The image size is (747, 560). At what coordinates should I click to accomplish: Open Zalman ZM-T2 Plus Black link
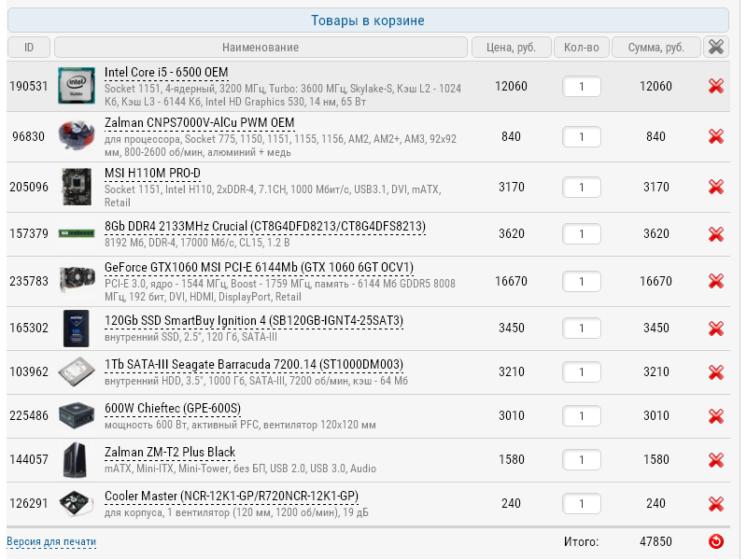tap(170, 453)
